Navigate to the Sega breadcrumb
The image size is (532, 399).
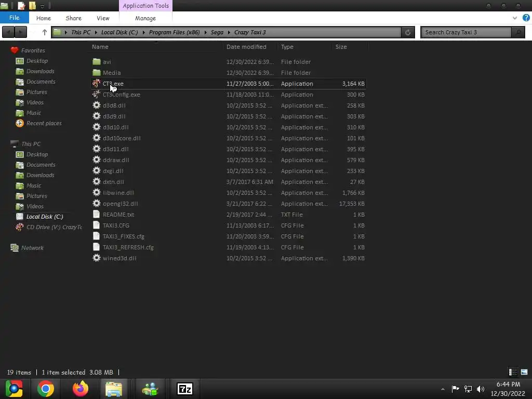coord(217,32)
